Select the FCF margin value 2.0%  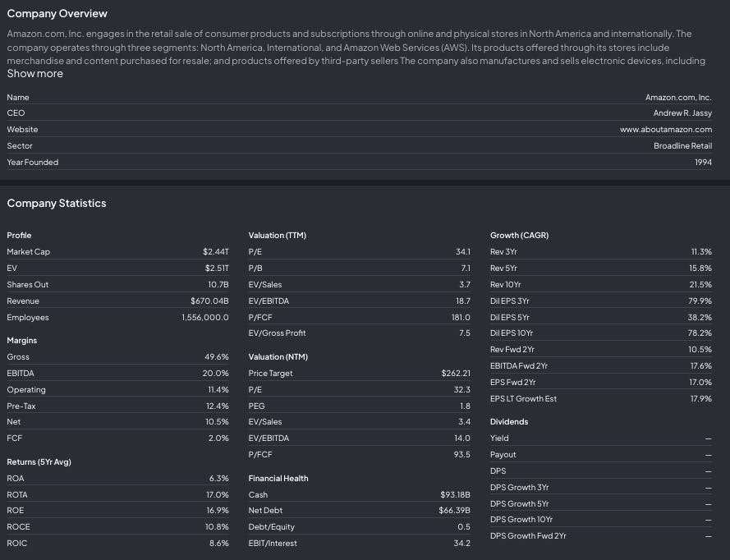[x=218, y=438]
